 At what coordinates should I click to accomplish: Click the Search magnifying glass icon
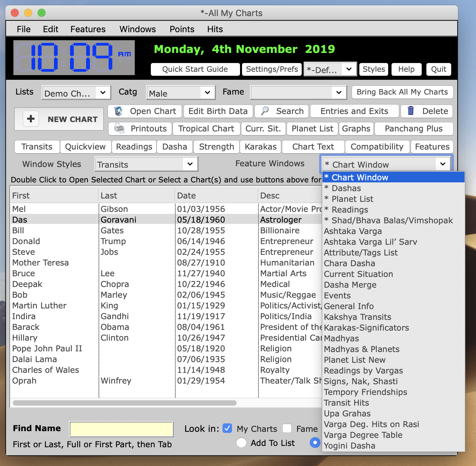(x=265, y=111)
